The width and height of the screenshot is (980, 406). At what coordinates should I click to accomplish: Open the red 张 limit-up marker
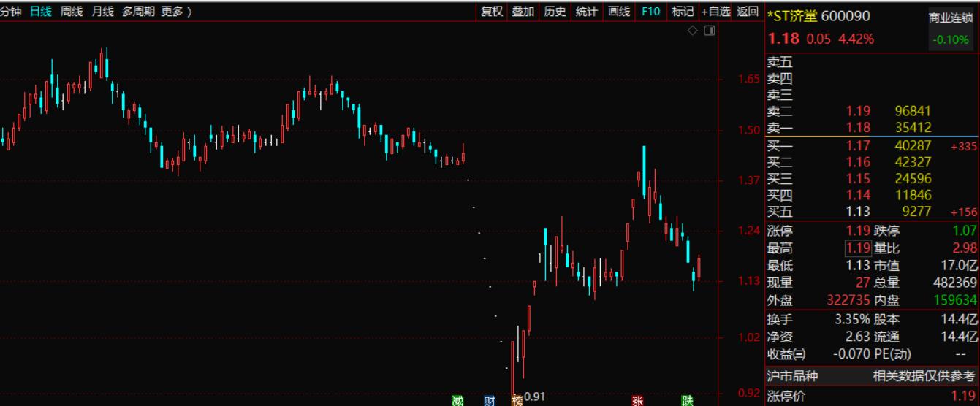pyautogui.click(x=637, y=400)
